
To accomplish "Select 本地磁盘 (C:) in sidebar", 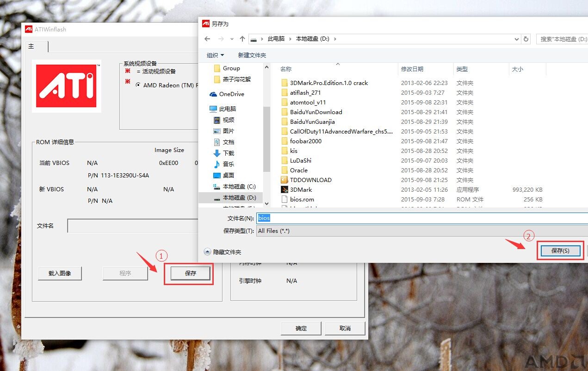I will (235, 186).
